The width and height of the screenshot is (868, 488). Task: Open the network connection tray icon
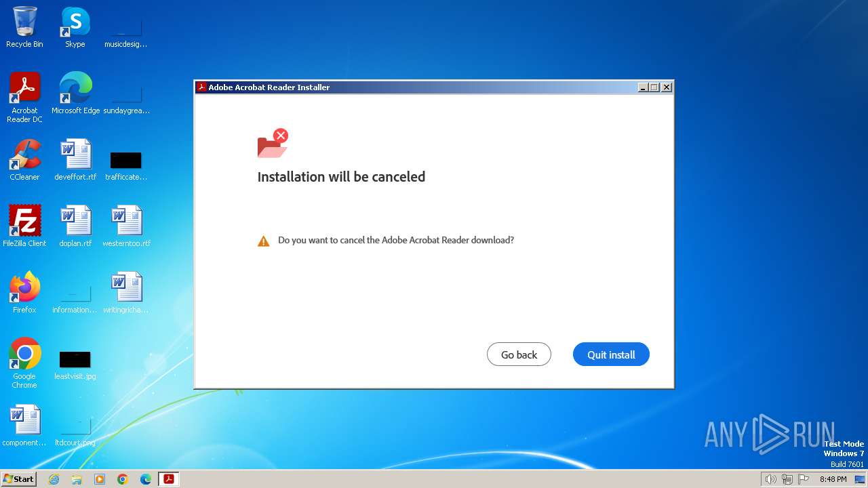coord(787,479)
